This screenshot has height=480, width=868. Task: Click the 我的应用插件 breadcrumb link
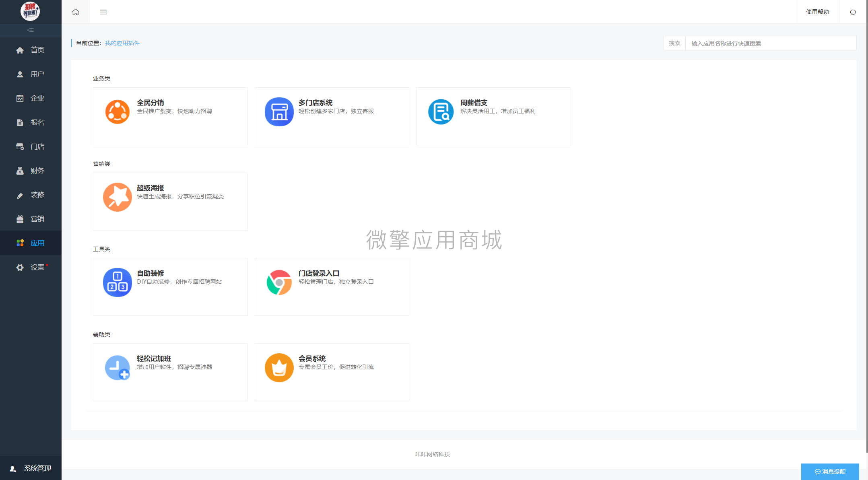pos(122,43)
